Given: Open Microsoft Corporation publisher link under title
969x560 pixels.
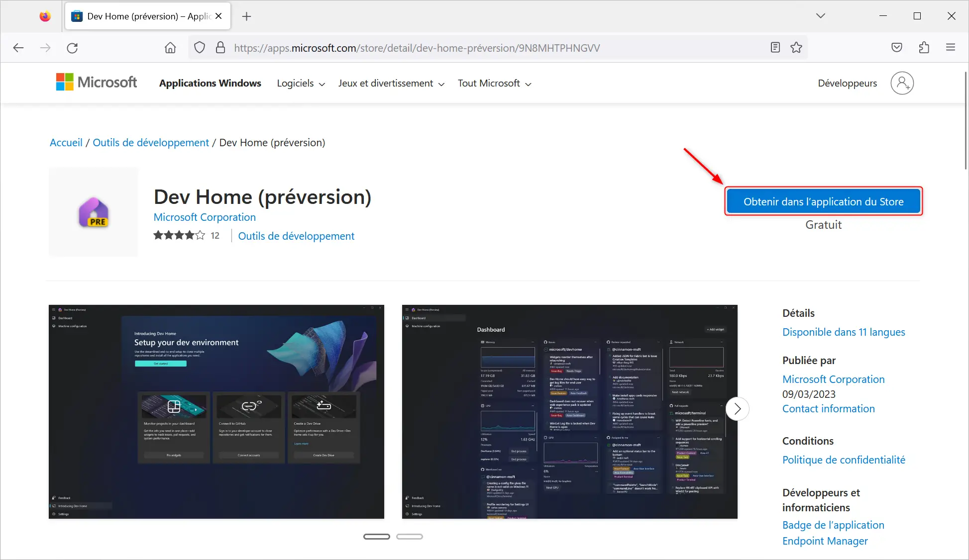Looking at the screenshot, I should [x=205, y=217].
